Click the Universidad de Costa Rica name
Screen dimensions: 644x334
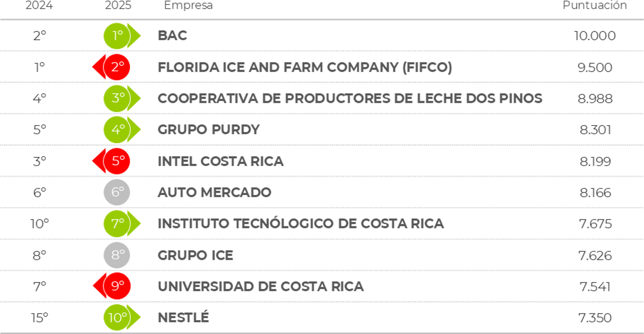(261, 286)
